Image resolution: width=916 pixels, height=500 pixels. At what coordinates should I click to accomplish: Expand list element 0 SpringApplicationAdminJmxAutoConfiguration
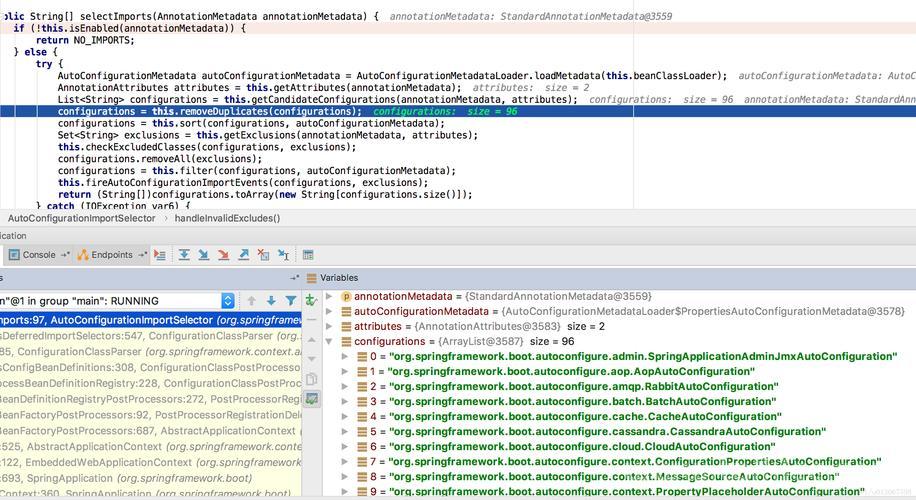345,356
